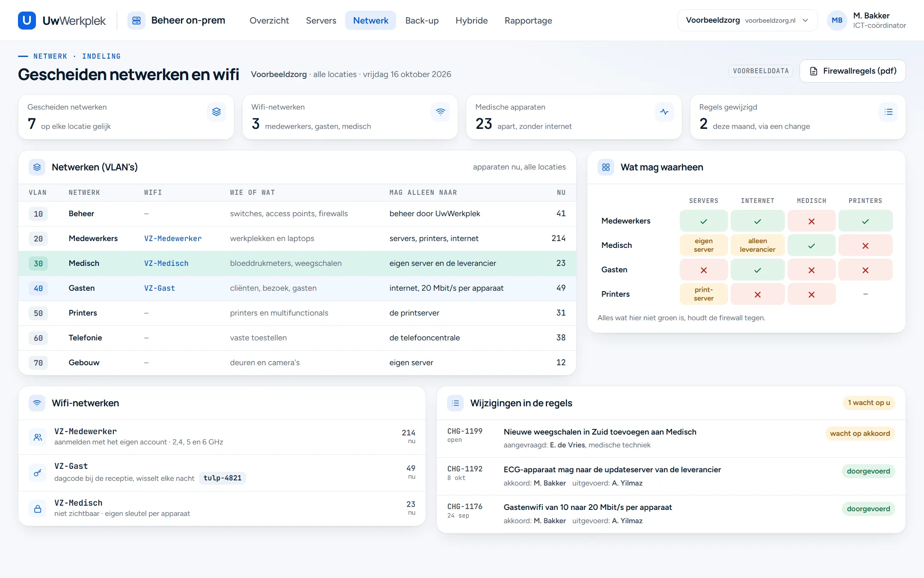The image size is (924, 578).
Task: Click 'deuren en camera's' in Gebouw row
Action: click(x=265, y=363)
